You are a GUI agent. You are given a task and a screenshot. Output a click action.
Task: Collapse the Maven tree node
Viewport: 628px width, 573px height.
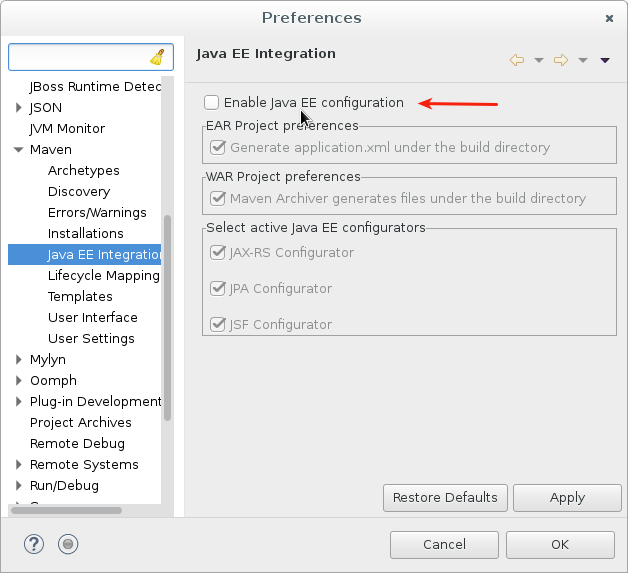click(18, 149)
